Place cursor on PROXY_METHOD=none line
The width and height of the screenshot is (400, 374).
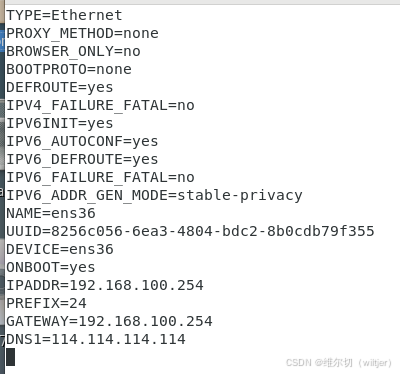tap(82, 33)
